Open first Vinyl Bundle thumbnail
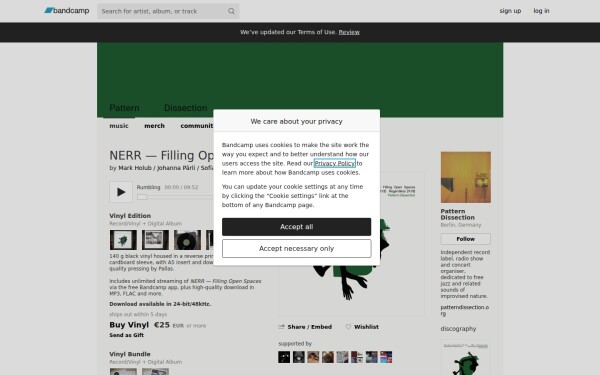 123,372
